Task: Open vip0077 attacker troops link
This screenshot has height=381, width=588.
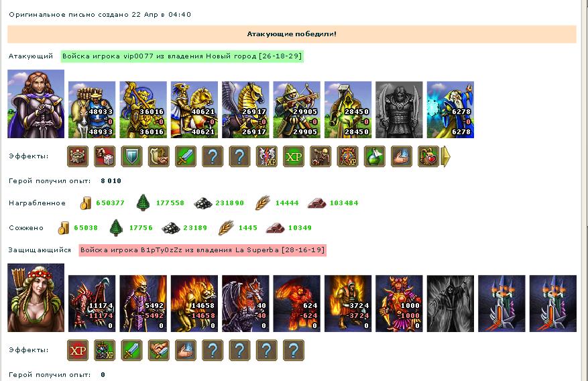Action: [182, 56]
